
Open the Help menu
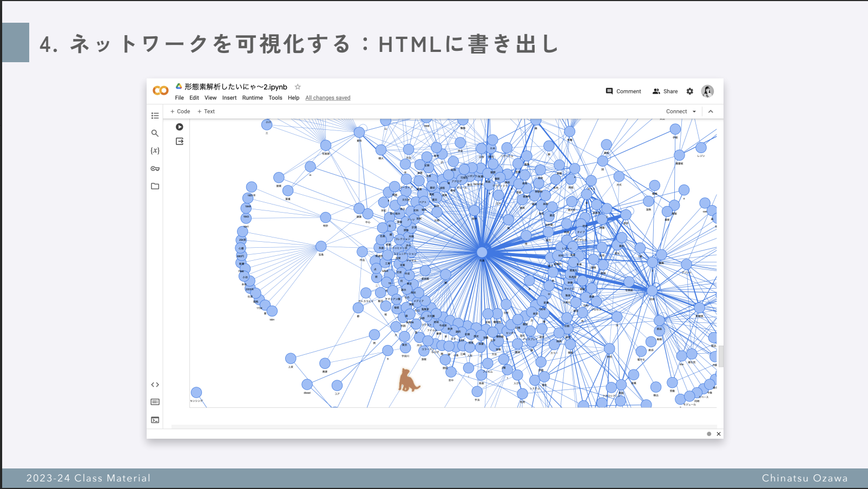coord(294,98)
